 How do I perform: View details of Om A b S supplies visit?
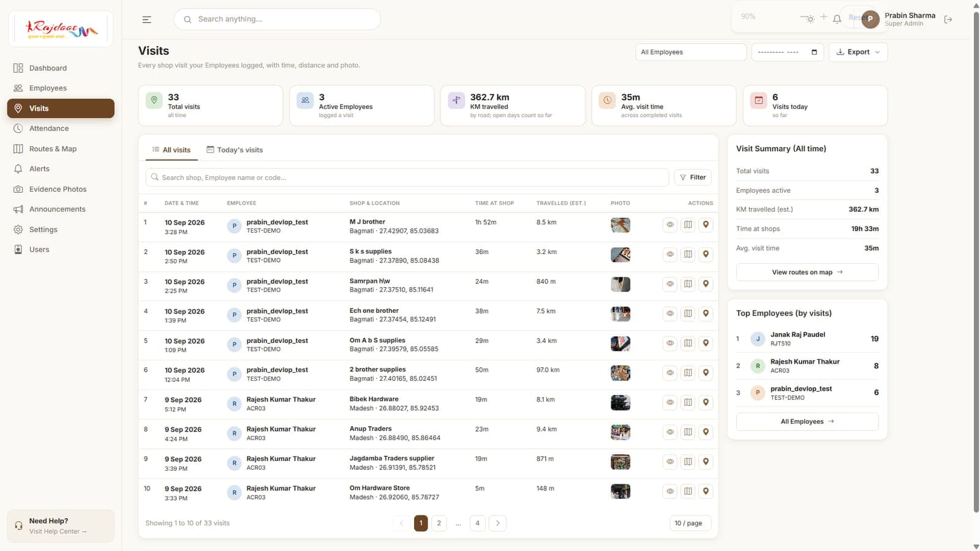pyautogui.click(x=670, y=343)
